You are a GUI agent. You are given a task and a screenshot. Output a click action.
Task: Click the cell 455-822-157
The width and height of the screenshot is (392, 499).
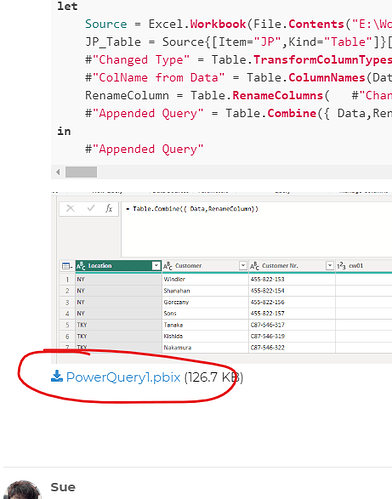tap(292, 314)
